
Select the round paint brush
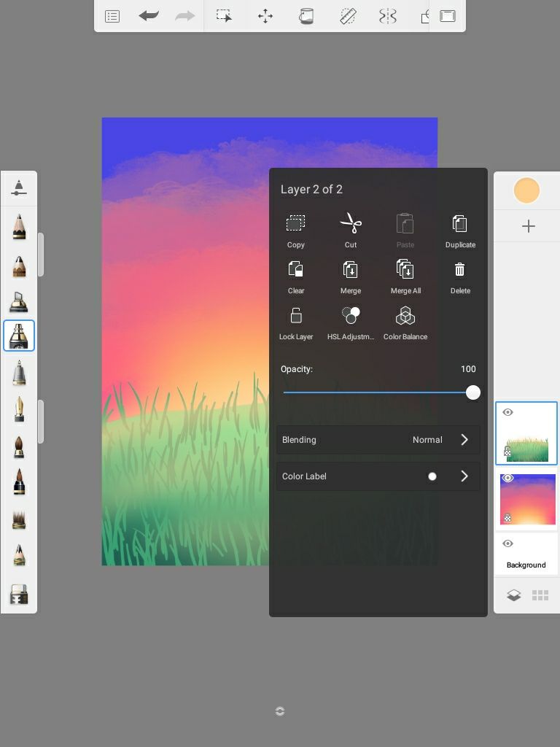click(19, 447)
